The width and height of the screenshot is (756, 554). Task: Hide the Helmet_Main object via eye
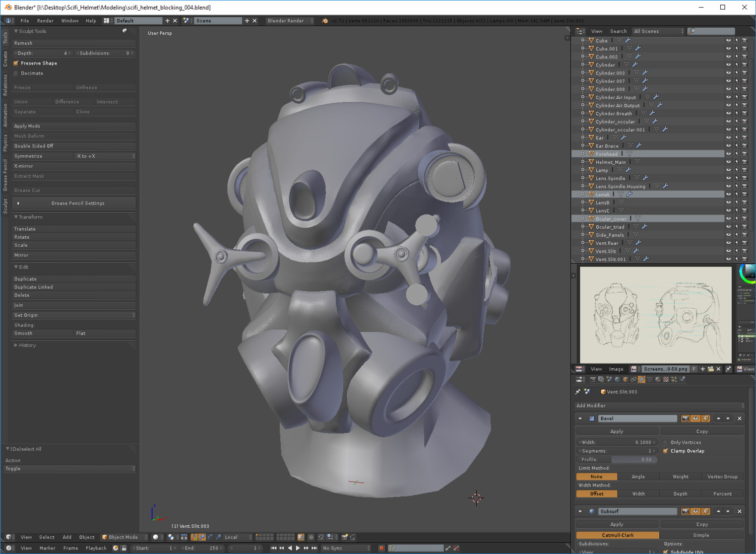coord(728,162)
